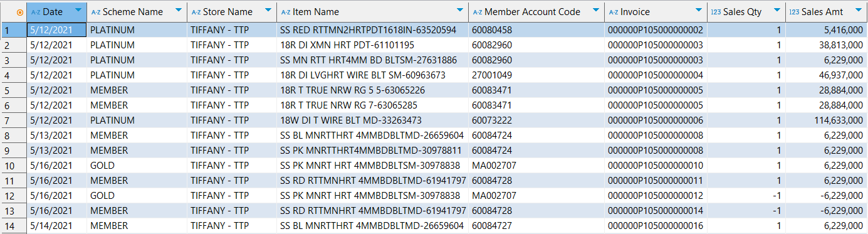Click invoice 000000P105000000002
This screenshot has width=868, height=234.
click(656, 30)
